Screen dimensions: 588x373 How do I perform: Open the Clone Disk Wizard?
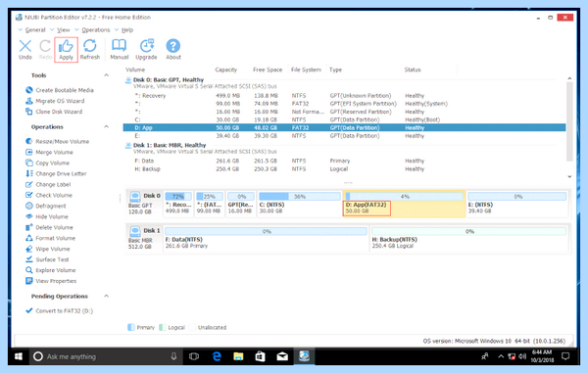[54, 112]
